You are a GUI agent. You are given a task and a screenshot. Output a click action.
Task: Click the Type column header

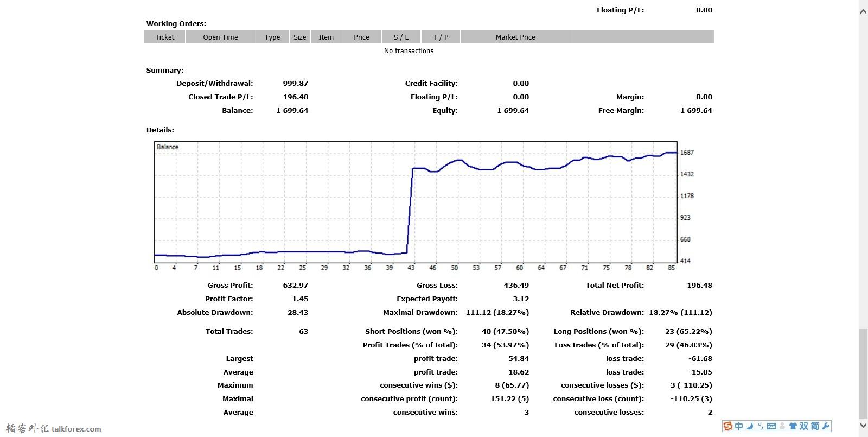(272, 37)
